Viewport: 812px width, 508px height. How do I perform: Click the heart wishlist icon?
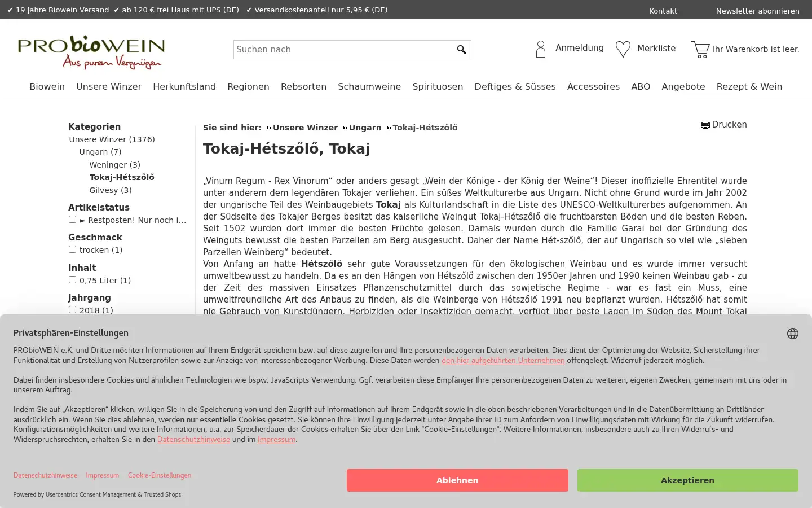click(623, 49)
